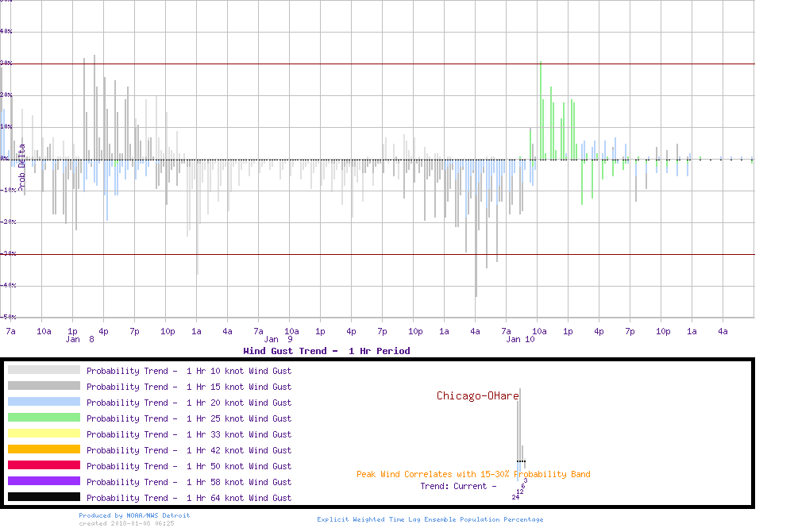Click the black 64 knot legend swatch
The height and width of the screenshot is (532, 794).
point(44,497)
